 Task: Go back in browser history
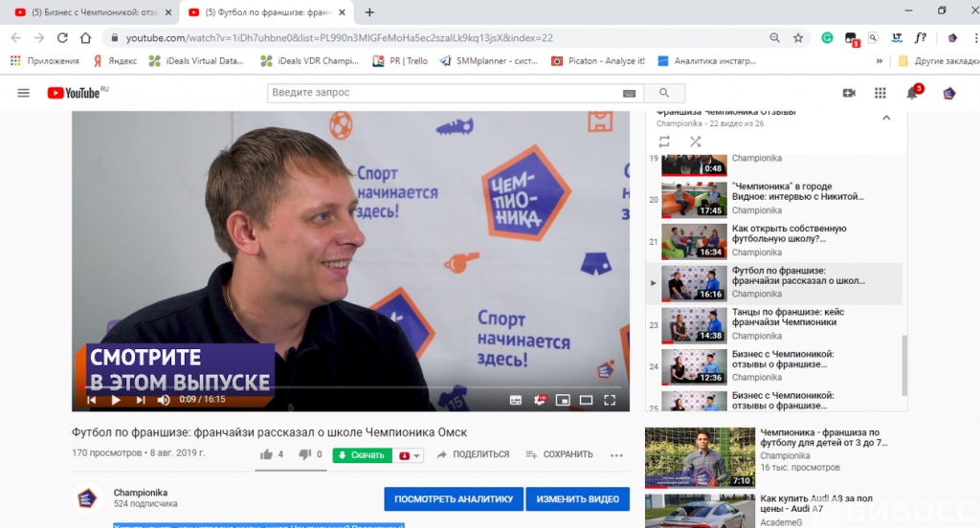click(15, 37)
